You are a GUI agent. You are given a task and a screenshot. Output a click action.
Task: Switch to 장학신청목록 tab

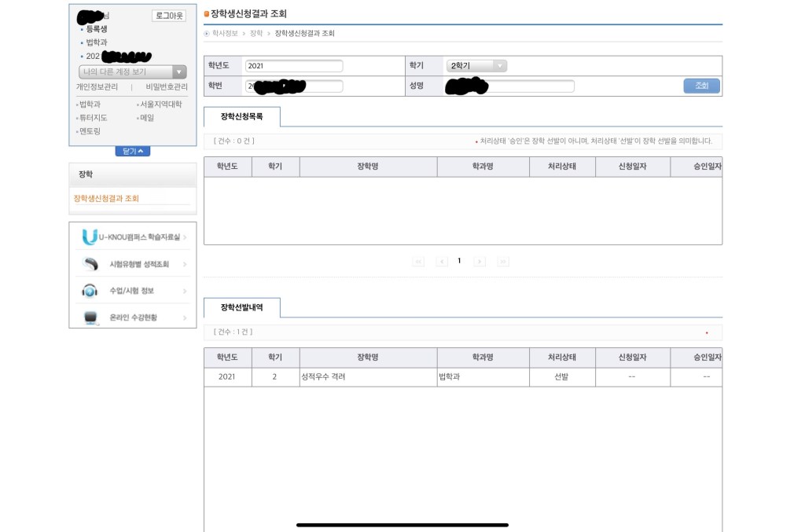click(x=241, y=116)
